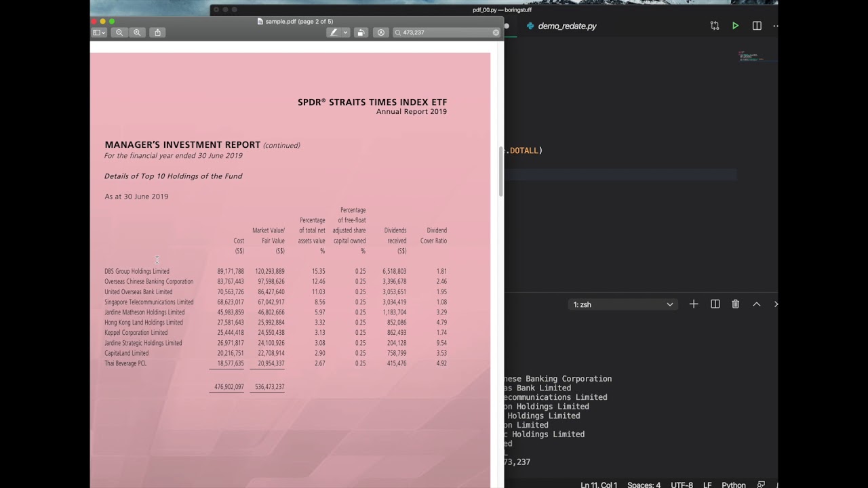
Task: Click Ln 11, Col 1 in status bar
Action: pos(599,485)
